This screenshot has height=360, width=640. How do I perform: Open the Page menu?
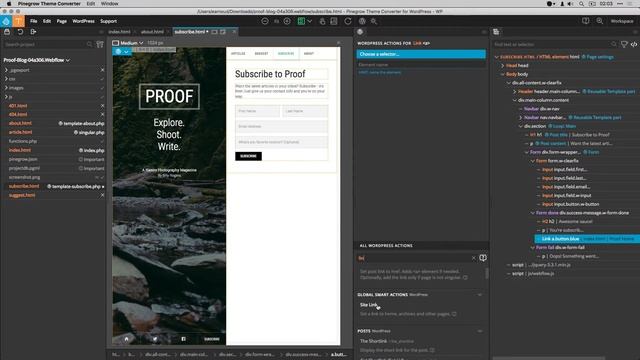click(62, 21)
